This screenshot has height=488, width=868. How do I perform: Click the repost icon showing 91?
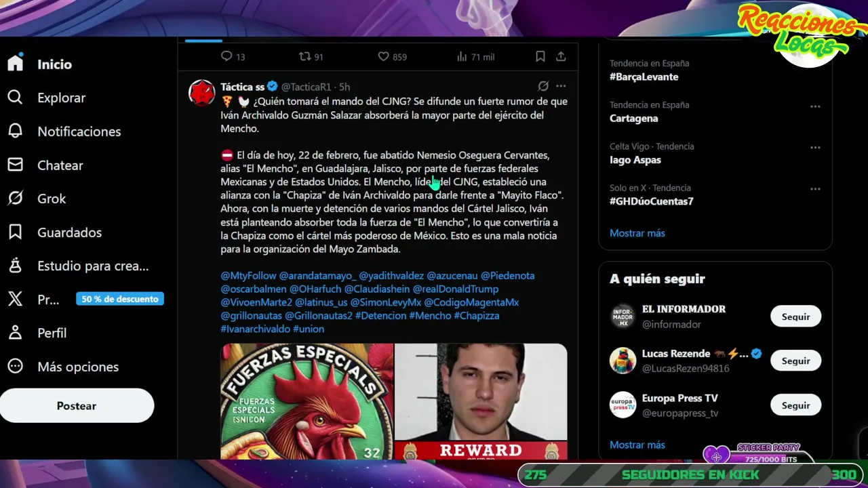305,56
